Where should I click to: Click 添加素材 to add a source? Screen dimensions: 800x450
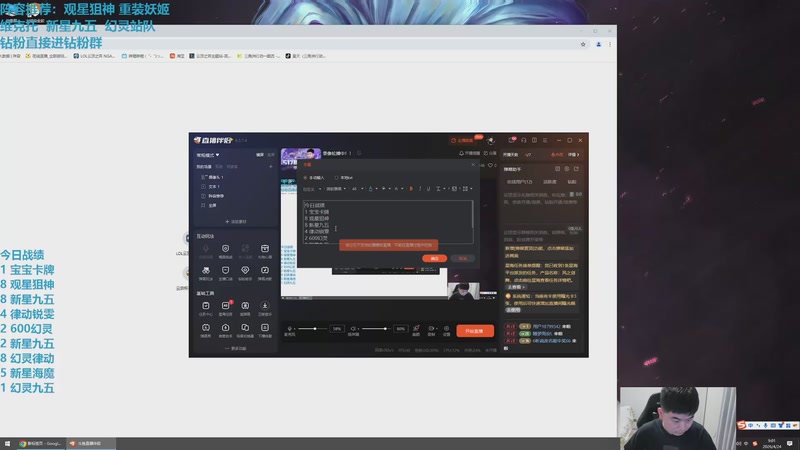[x=236, y=222]
